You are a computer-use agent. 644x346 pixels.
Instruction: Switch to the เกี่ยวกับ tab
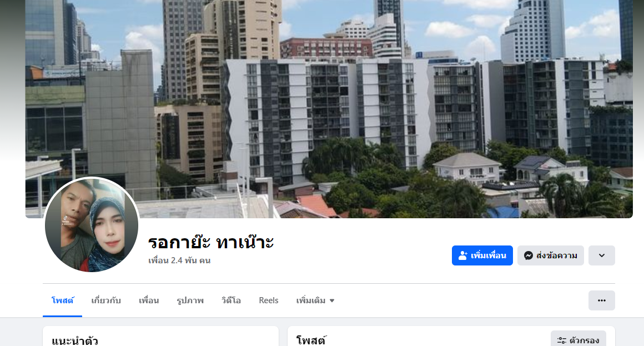pyautogui.click(x=106, y=300)
